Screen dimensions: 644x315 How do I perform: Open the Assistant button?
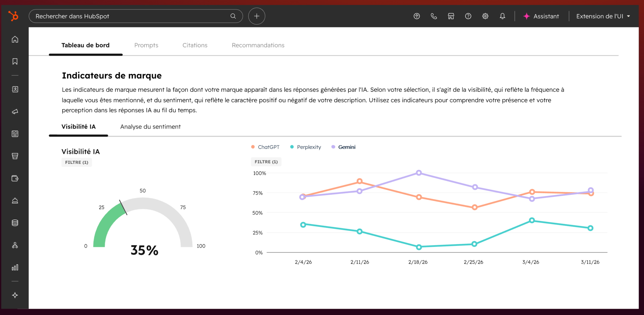[x=541, y=16]
